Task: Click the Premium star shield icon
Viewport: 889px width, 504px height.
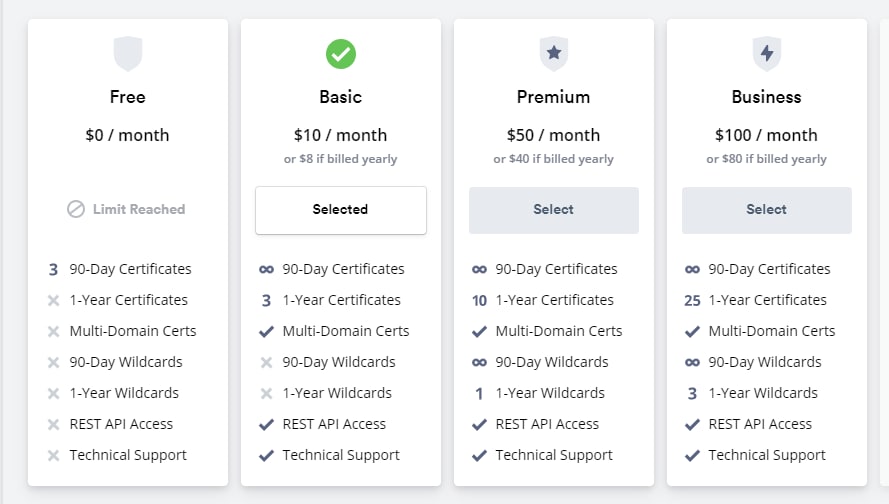Action: tap(553, 54)
